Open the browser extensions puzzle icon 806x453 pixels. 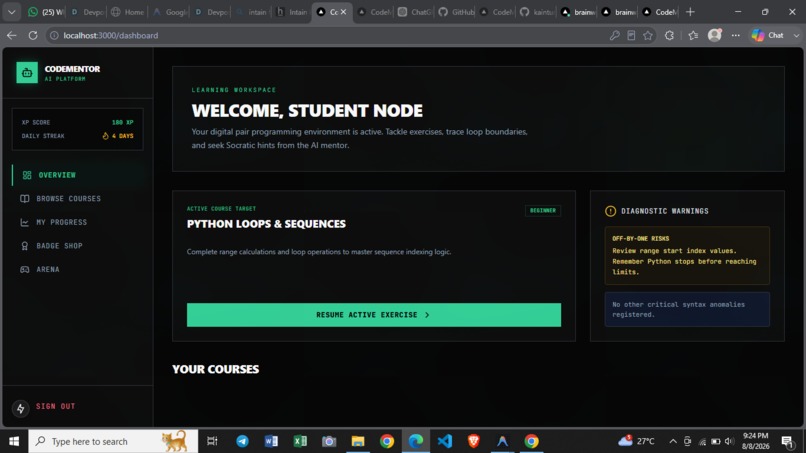tap(669, 35)
